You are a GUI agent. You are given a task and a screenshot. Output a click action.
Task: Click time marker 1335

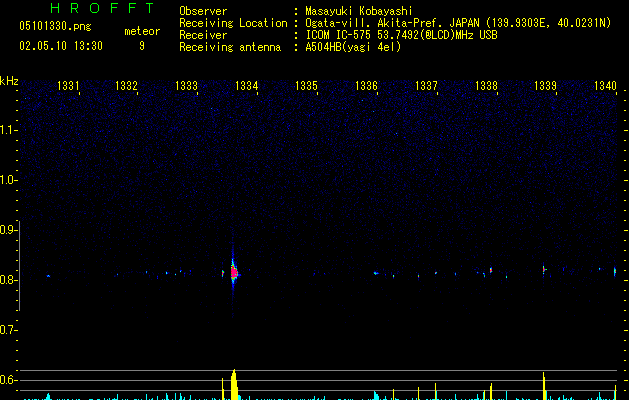tap(306, 86)
